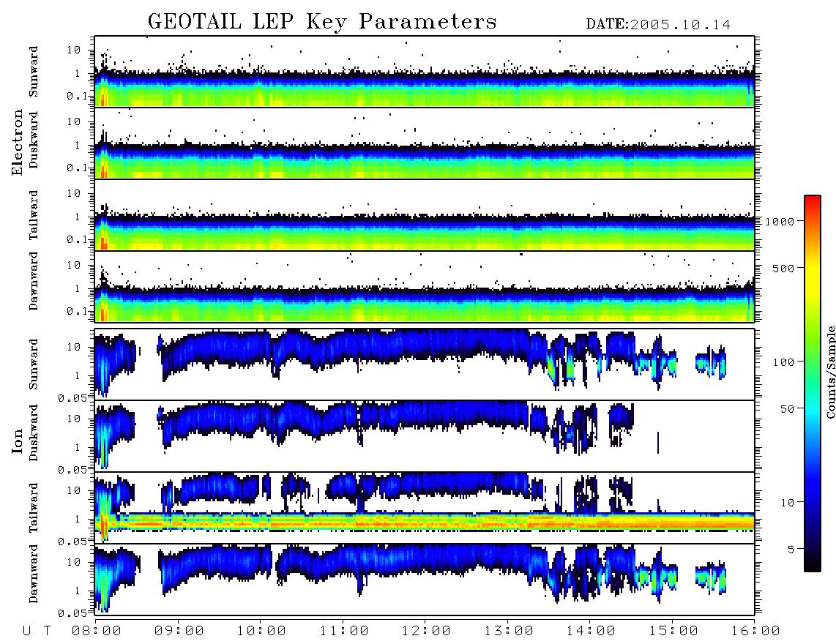Screen dimensions: 836x644
Task: Click the 5 tick label beside colorbar
Action: tap(791, 550)
